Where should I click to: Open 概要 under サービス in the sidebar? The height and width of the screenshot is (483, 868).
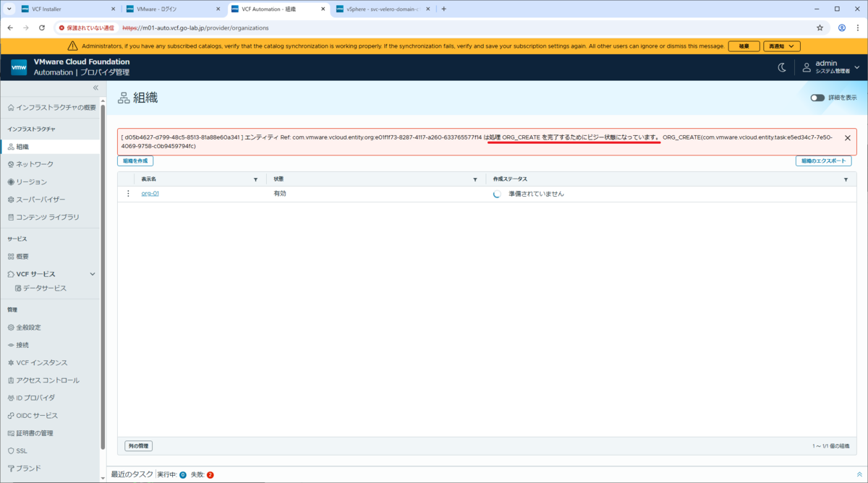click(x=18, y=256)
